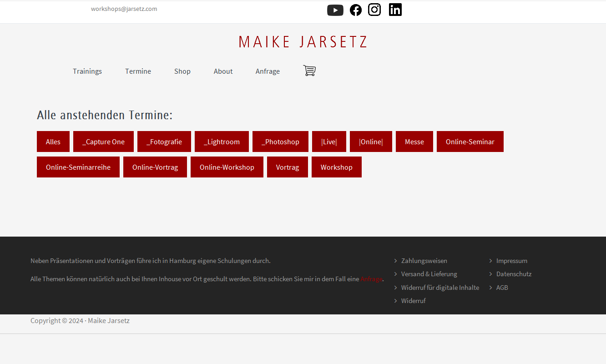Select the Online-Vortrag filter button
606x364 pixels.
(x=155, y=167)
